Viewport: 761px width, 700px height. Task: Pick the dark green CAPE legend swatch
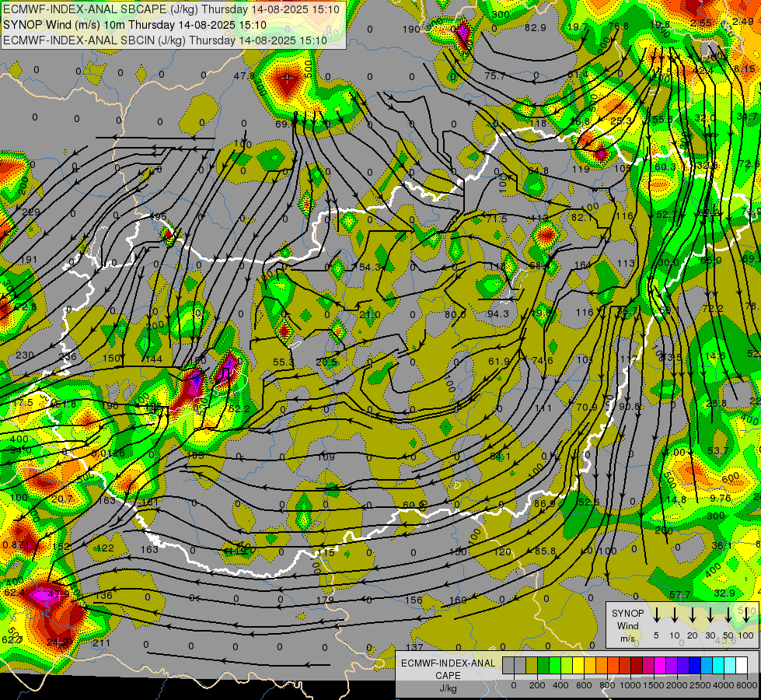pyautogui.click(x=543, y=666)
